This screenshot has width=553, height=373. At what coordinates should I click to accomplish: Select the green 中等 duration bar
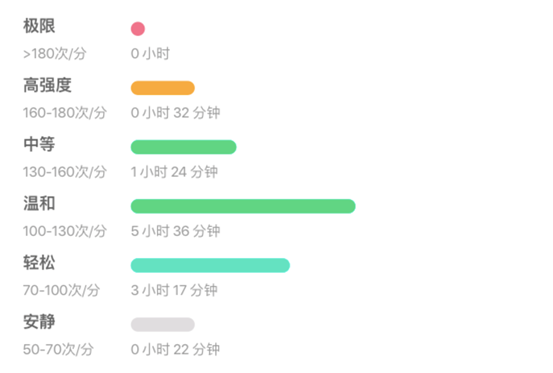click(x=183, y=147)
